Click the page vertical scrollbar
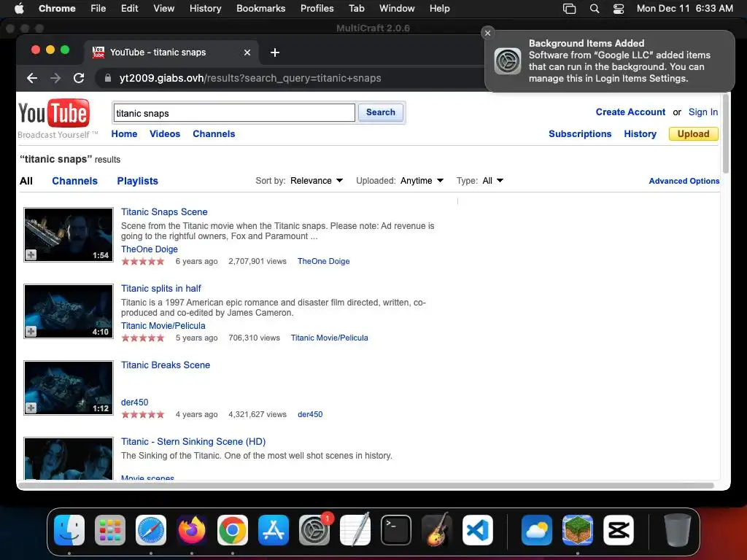Viewport: 747px width, 560px height. (x=726, y=133)
